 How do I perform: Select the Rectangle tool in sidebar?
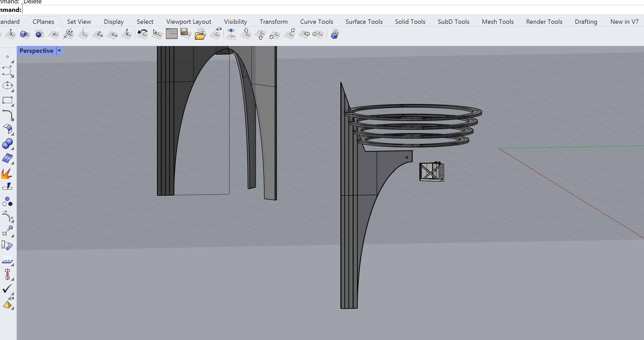click(8, 100)
